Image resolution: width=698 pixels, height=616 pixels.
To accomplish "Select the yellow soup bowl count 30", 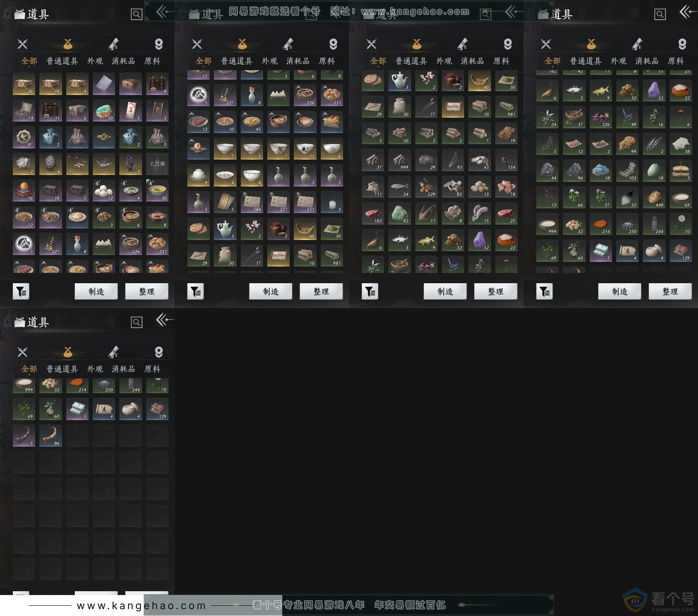I will tap(157, 191).
